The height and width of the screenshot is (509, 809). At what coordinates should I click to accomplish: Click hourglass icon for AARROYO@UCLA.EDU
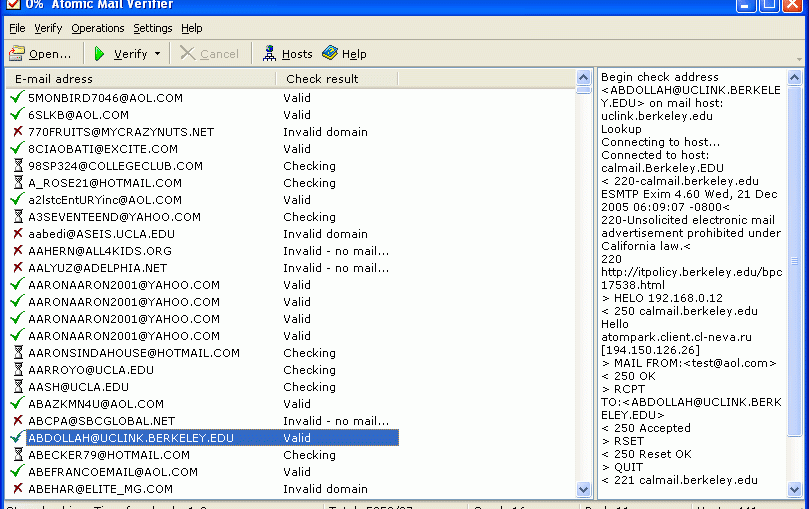tap(18, 369)
